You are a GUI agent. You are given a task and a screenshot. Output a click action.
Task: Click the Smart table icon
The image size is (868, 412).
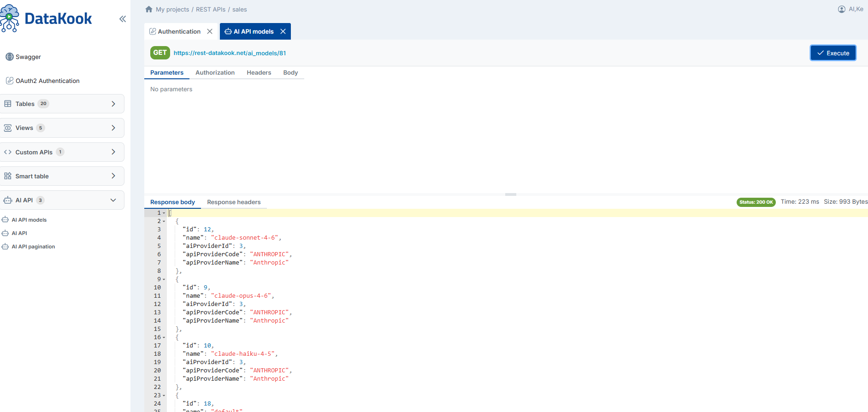click(8, 176)
